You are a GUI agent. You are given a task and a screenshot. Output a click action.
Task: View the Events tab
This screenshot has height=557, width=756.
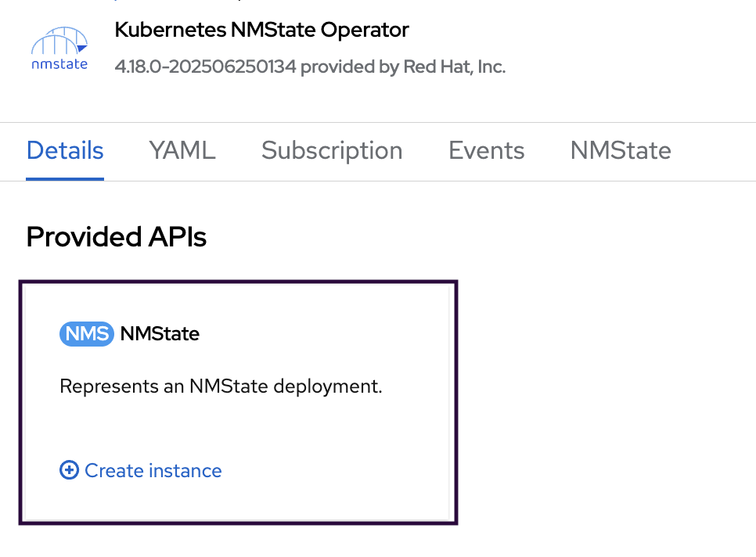pos(486,150)
